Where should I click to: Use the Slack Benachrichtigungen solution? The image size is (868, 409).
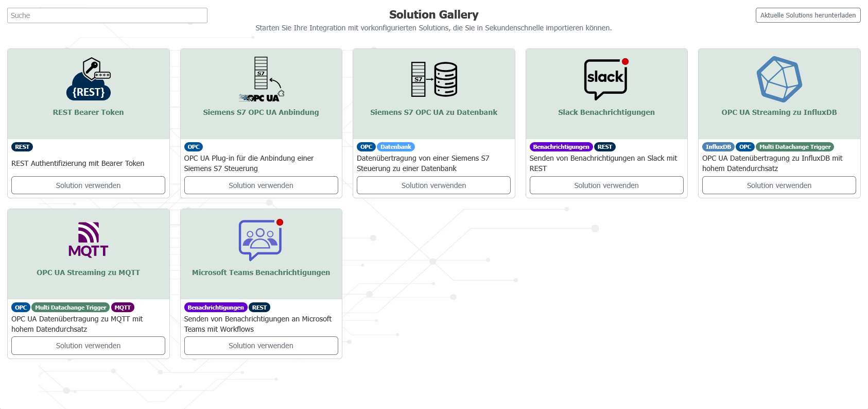(x=606, y=185)
